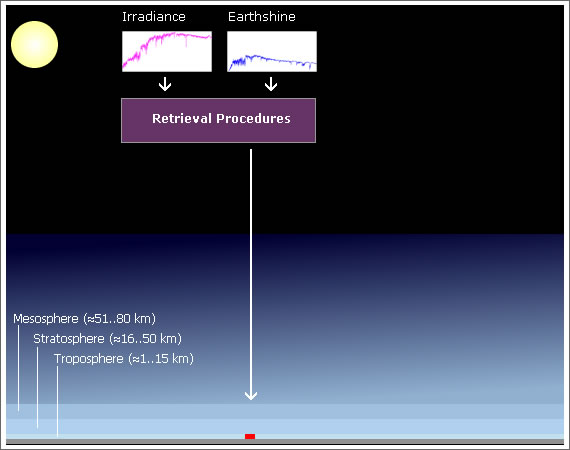Click the gray ground surface strip

(x=285, y=441)
